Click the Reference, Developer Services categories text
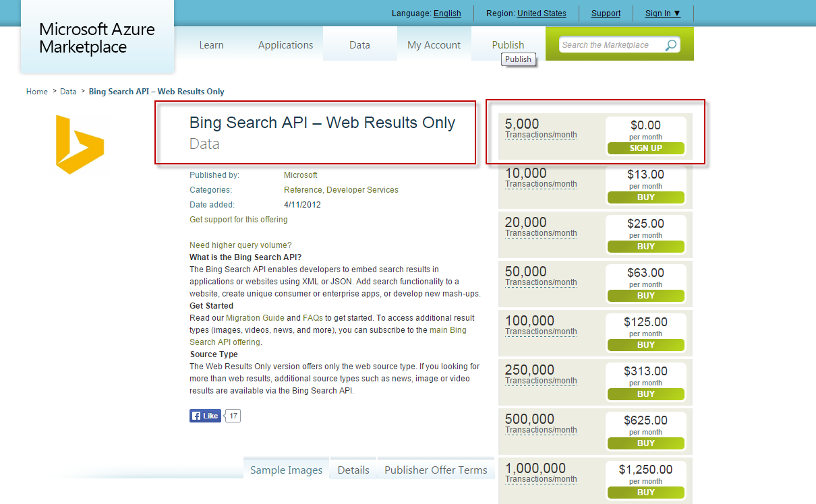The height and width of the screenshot is (504, 816). [341, 190]
